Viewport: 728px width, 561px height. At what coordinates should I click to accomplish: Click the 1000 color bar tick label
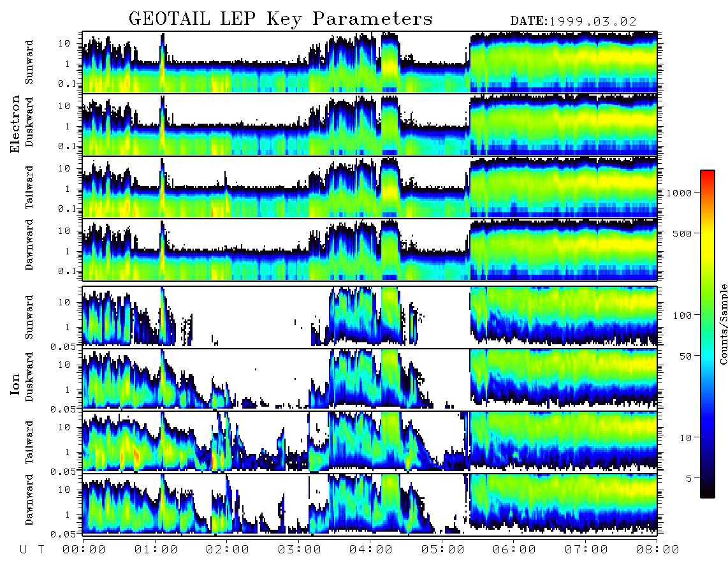679,193
